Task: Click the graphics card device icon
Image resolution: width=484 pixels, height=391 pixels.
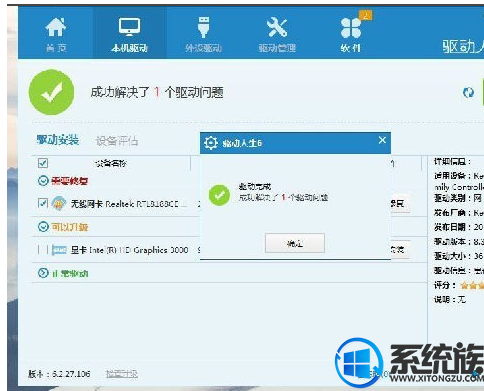Action: coord(59,250)
